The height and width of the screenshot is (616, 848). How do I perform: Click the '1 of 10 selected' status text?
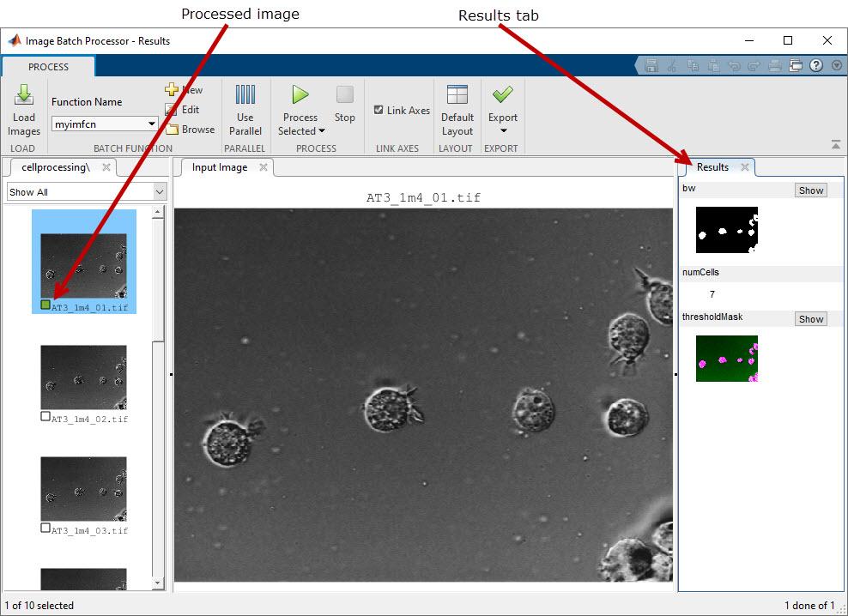[x=39, y=605]
